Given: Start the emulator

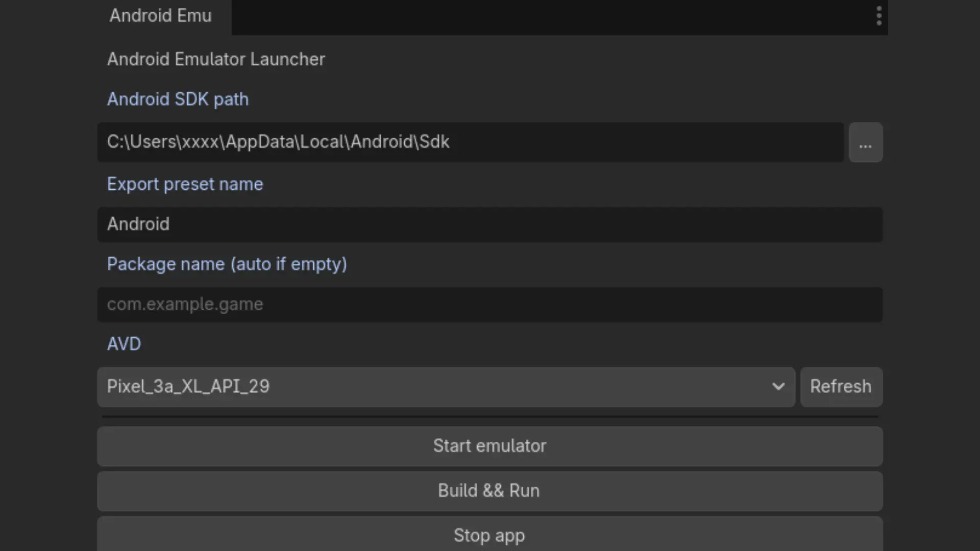Looking at the screenshot, I should (490, 446).
